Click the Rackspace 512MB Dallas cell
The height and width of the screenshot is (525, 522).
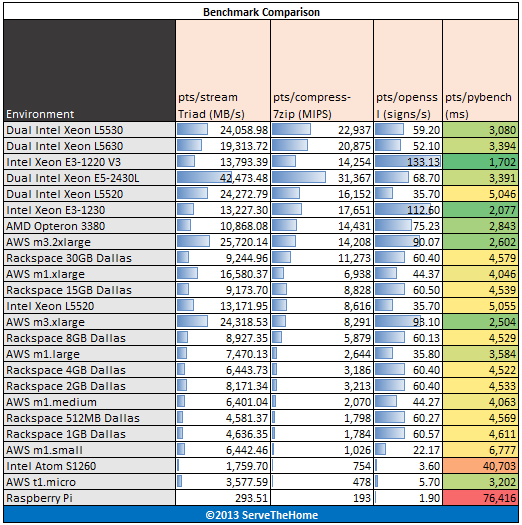click(89, 418)
